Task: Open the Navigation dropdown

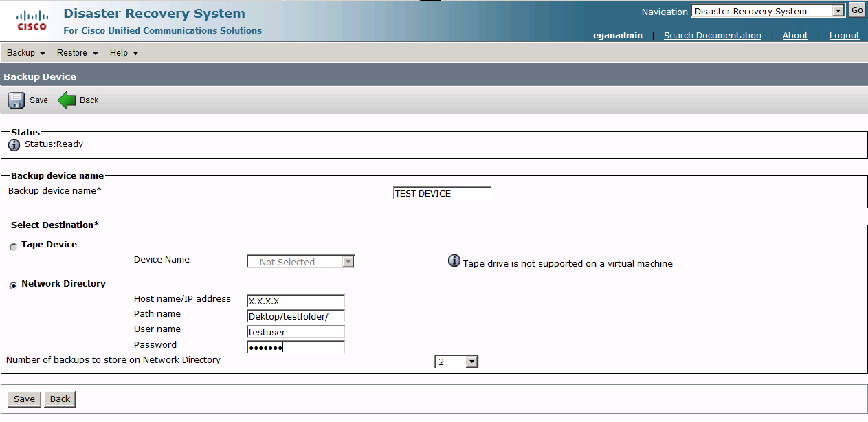Action: 768,11
